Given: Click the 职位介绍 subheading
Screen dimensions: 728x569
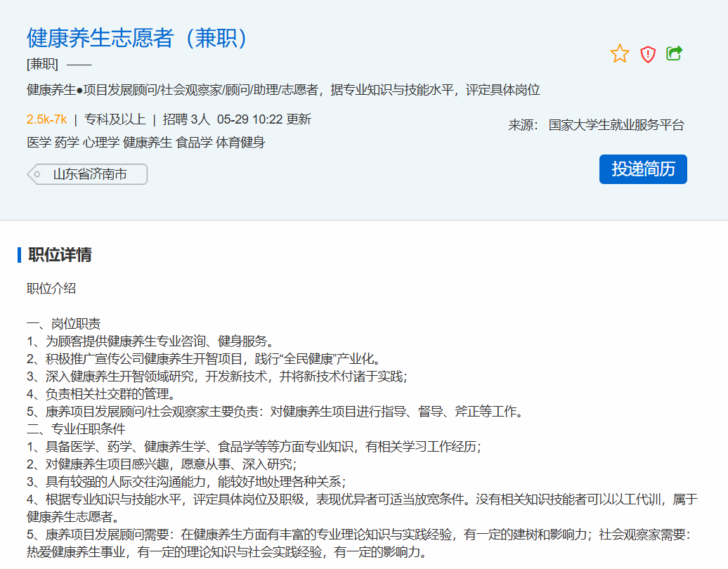Looking at the screenshot, I should [51, 289].
